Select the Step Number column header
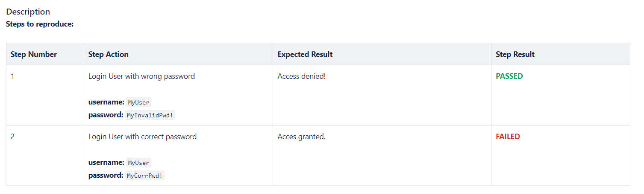The width and height of the screenshot is (644, 194). pyautogui.click(x=34, y=54)
